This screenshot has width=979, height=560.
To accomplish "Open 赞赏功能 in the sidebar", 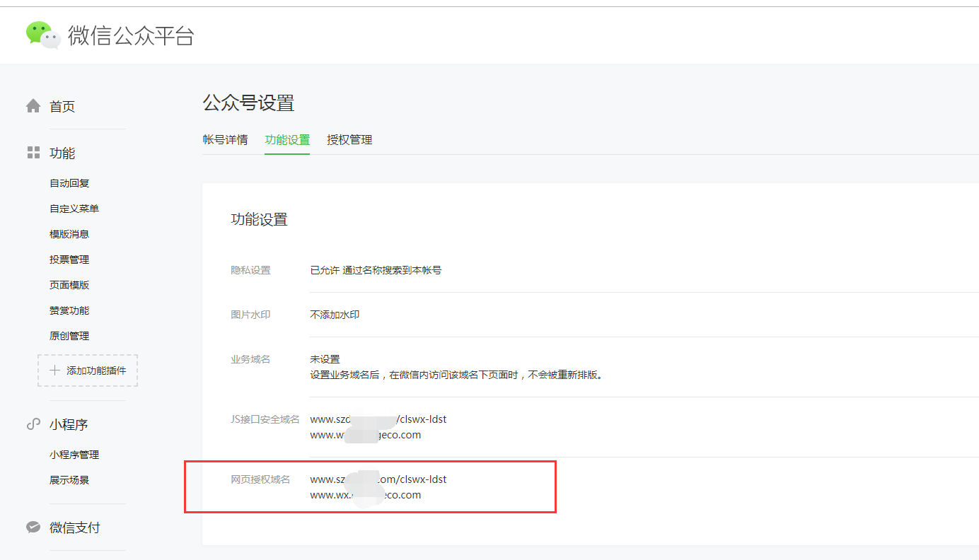I will (x=69, y=310).
